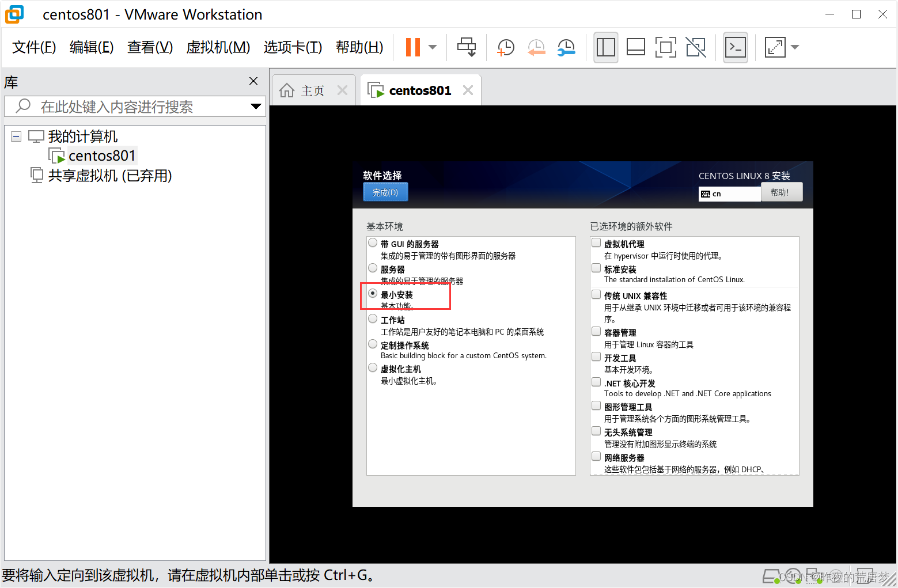Click the 完成(D) button
The image size is (898, 588).
(x=385, y=192)
